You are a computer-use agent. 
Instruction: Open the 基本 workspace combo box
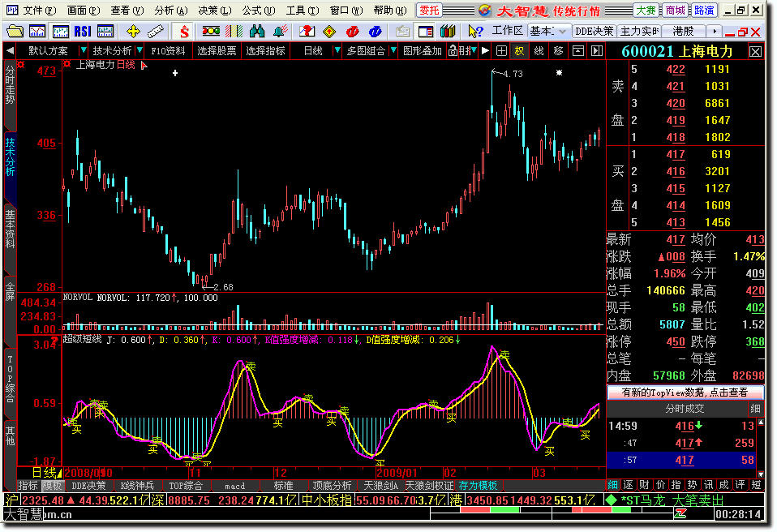pyautogui.click(x=548, y=31)
